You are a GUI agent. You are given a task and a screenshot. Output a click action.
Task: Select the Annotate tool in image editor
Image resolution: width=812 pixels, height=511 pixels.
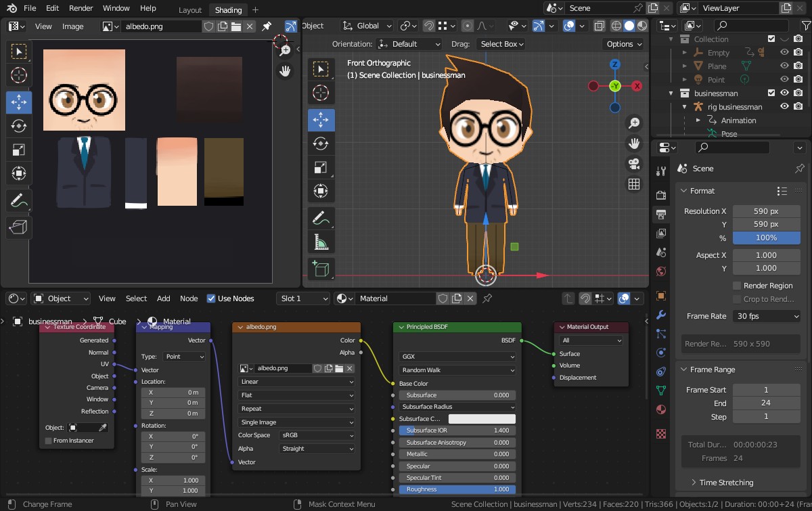pyautogui.click(x=19, y=201)
